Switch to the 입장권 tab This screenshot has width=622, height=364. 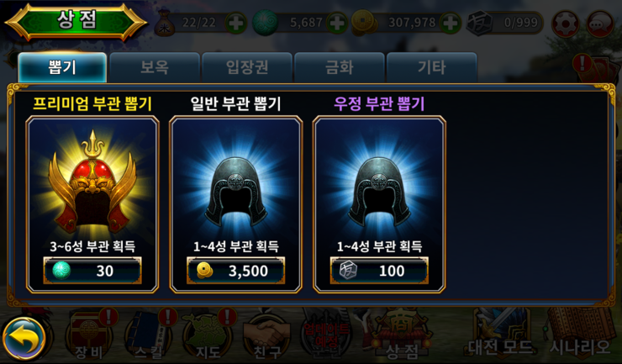point(247,67)
